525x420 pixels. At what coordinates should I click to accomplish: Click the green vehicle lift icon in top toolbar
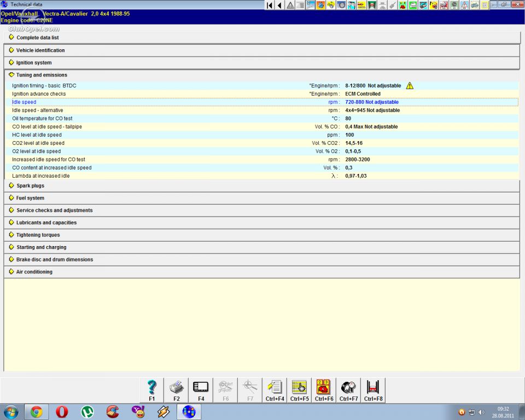pos(372,5)
